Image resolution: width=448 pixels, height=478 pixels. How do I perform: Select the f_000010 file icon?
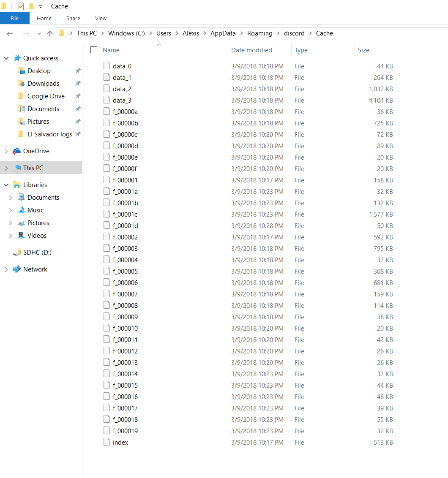[x=106, y=328]
